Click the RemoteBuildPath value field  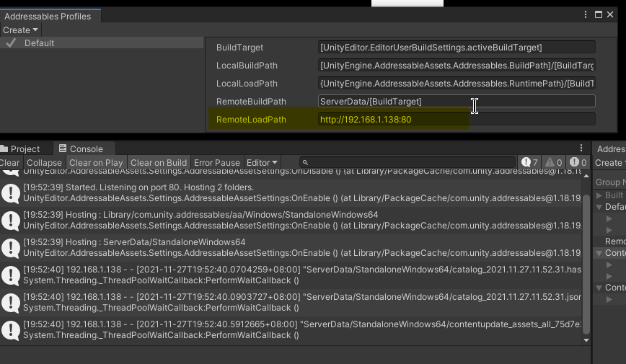tap(457, 101)
